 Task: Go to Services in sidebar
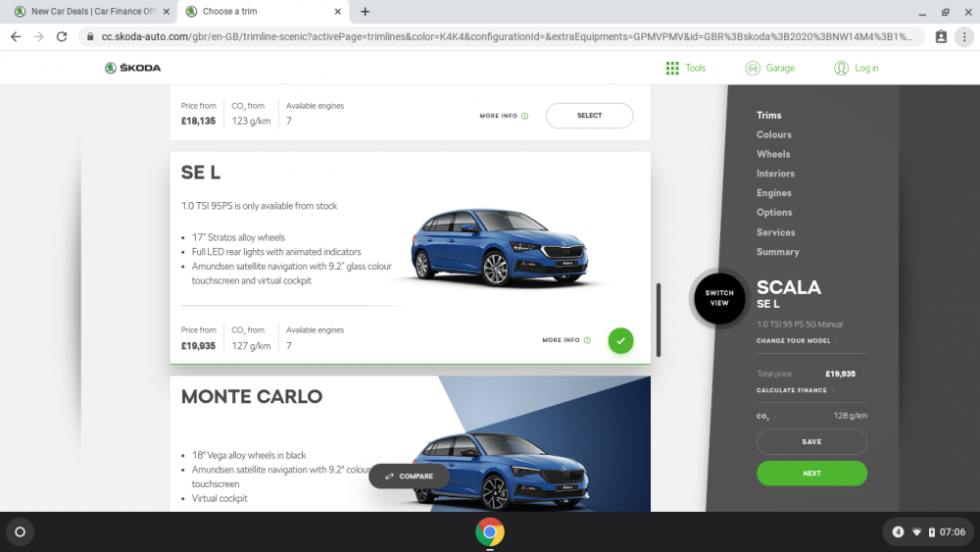point(775,232)
